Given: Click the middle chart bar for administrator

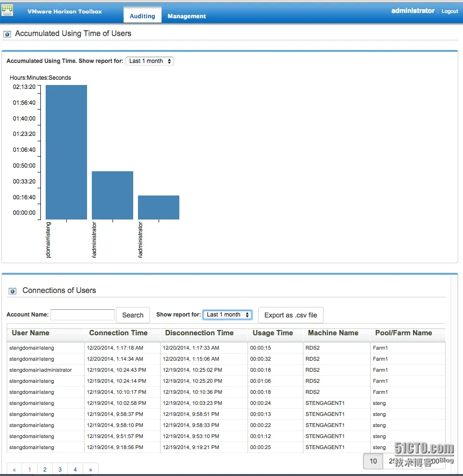Looking at the screenshot, I should (113, 195).
